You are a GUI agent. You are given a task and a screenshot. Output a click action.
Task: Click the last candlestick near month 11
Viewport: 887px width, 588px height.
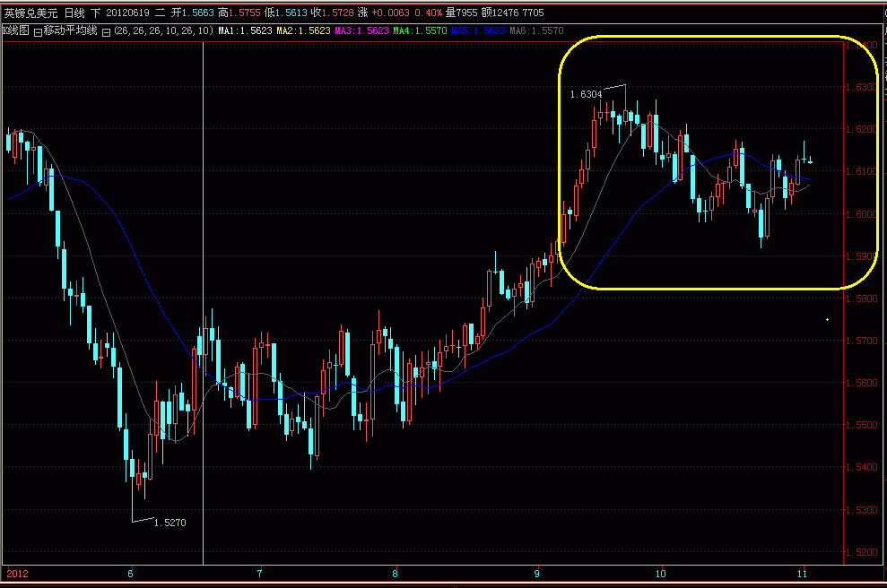[x=811, y=161]
